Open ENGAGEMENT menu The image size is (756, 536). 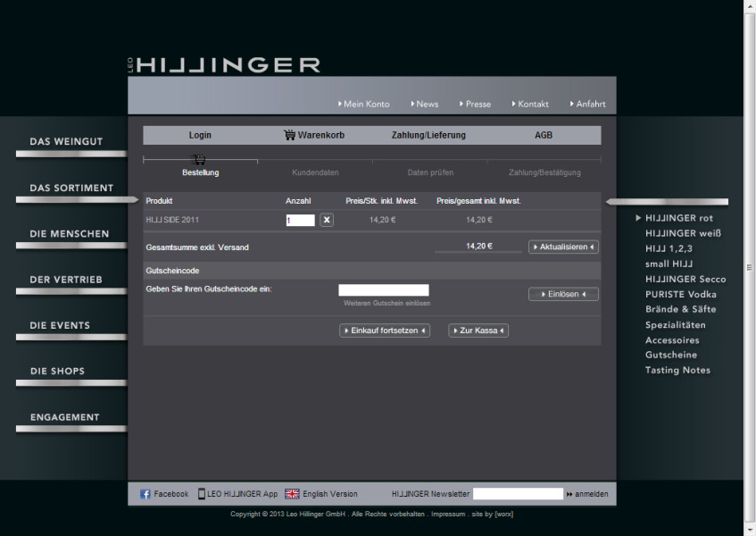coord(64,417)
